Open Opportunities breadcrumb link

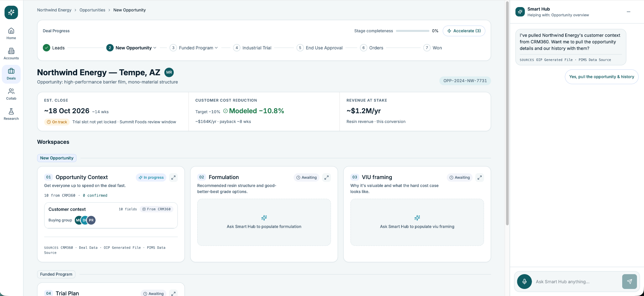(x=92, y=10)
